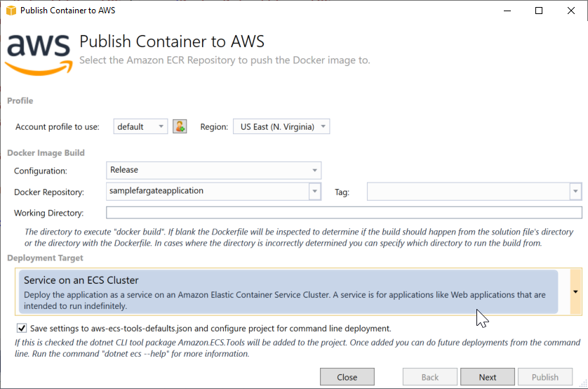Click the 'Account profile to use:' label
Image resolution: width=588 pixels, height=389 pixels.
click(58, 127)
